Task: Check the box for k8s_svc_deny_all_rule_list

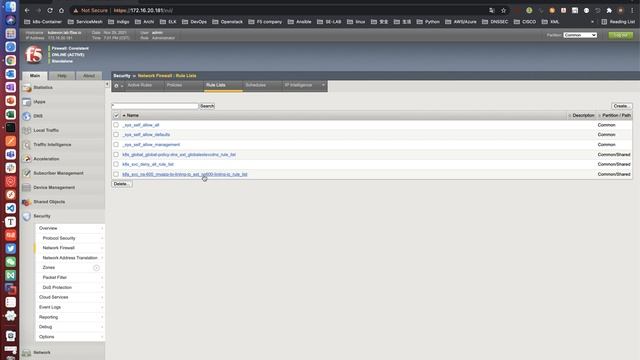Action: [116, 164]
